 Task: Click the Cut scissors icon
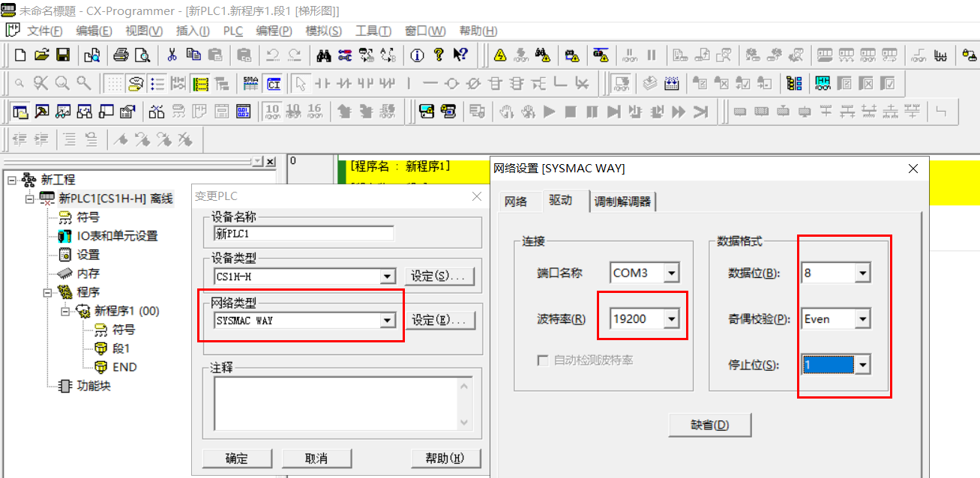[x=172, y=55]
